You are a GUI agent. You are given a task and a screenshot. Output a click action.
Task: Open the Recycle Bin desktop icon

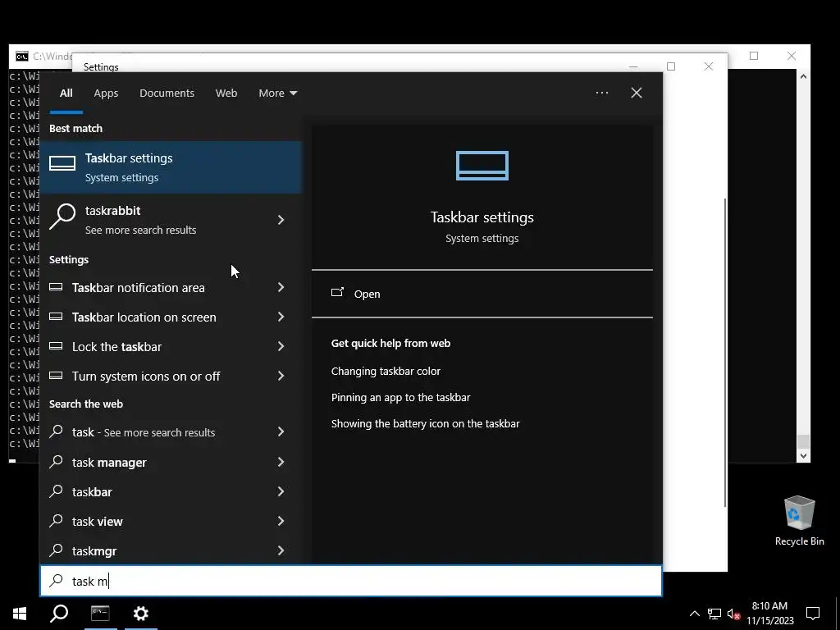click(799, 521)
